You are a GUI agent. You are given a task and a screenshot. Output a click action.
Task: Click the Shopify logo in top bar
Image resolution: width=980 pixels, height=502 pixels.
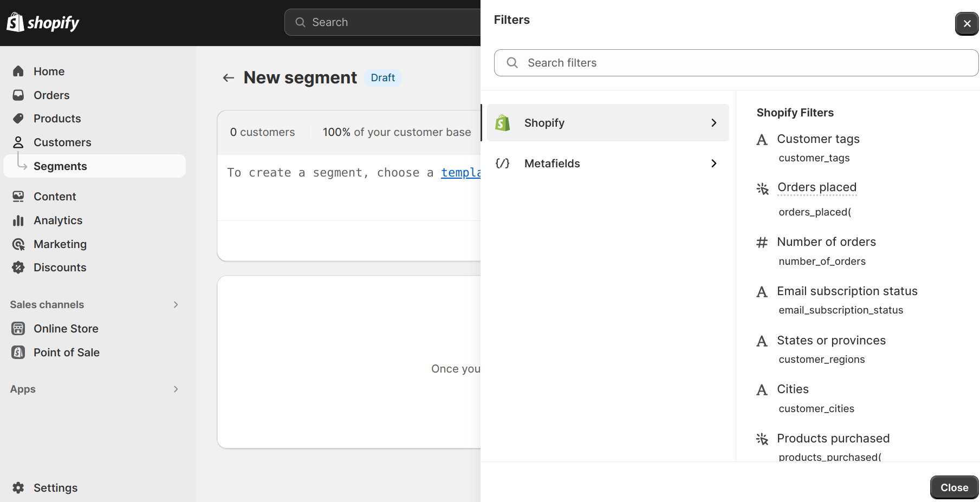(x=43, y=22)
